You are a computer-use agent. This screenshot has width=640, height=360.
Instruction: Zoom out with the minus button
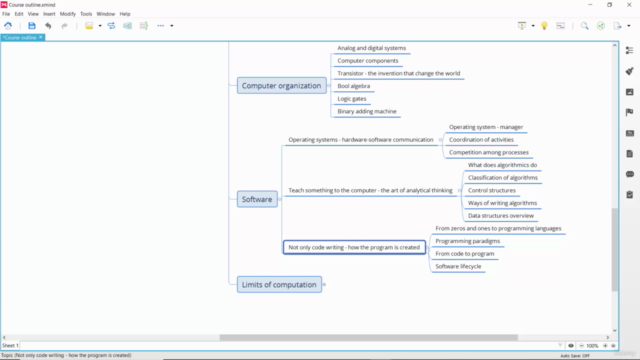(581, 345)
